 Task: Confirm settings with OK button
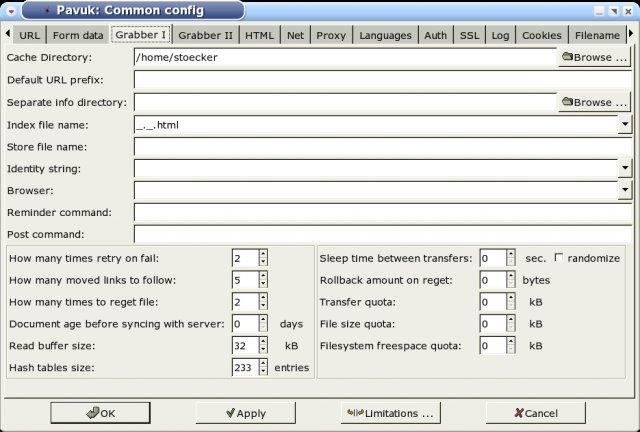pos(100,413)
